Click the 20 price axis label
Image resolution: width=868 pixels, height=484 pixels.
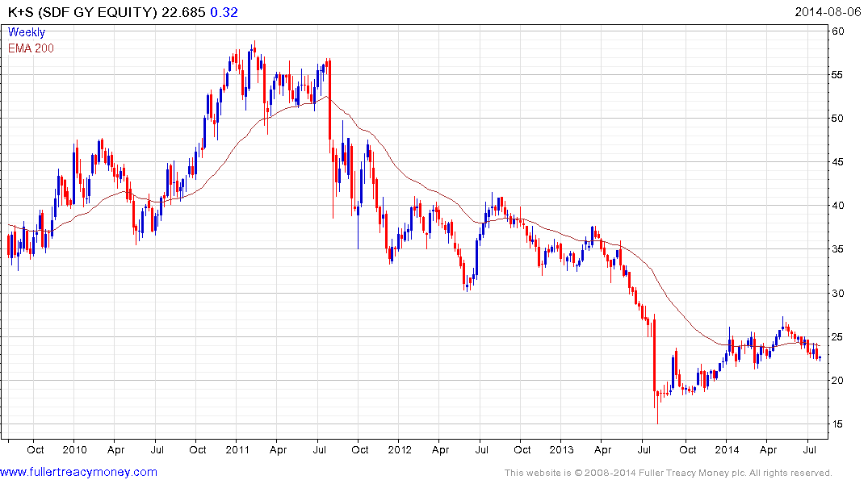[x=838, y=381]
